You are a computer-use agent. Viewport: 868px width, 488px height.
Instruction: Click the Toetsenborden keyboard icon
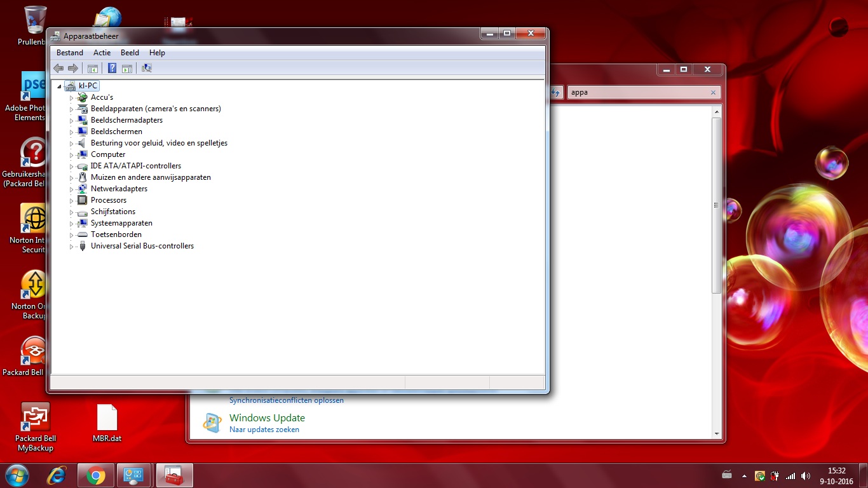(x=82, y=234)
